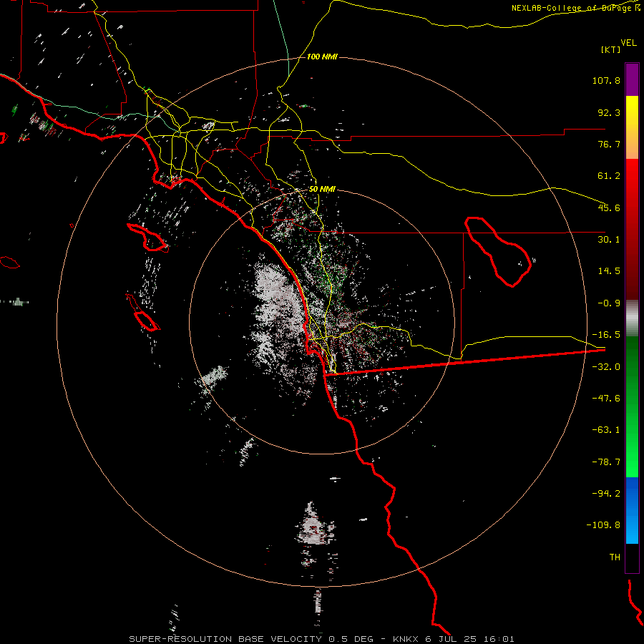The image size is (644, 644).
Task: Click the 61.2 velocity scale value
Action: click(x=609, y=176)
